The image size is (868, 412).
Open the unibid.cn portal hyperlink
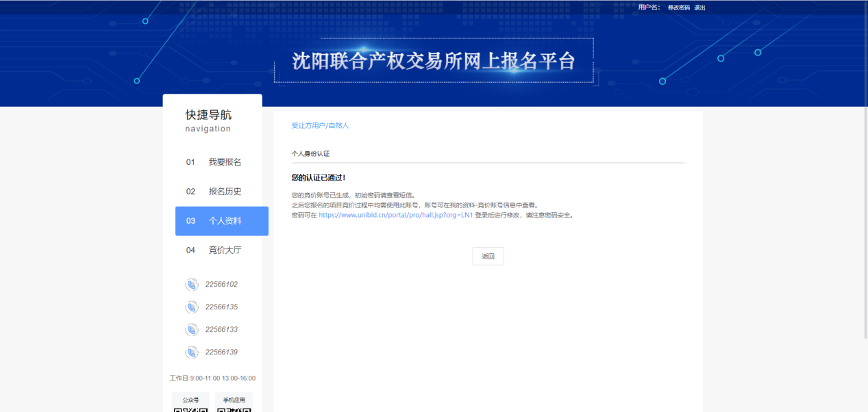(395, 215)
